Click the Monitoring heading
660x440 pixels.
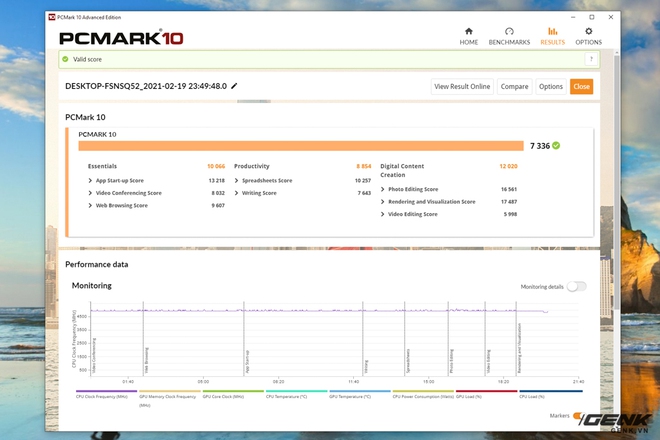[92, 285]
